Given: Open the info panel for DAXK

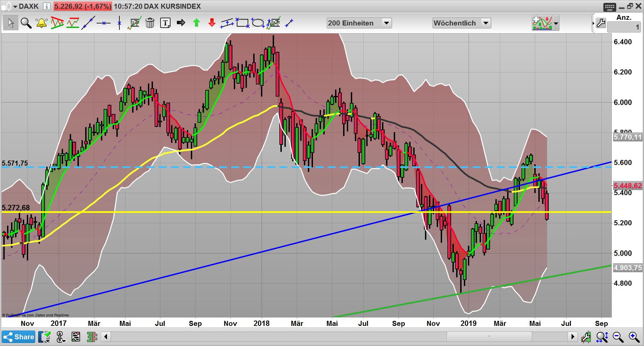Looking at the screenshot, I should [x=46, y=6].
